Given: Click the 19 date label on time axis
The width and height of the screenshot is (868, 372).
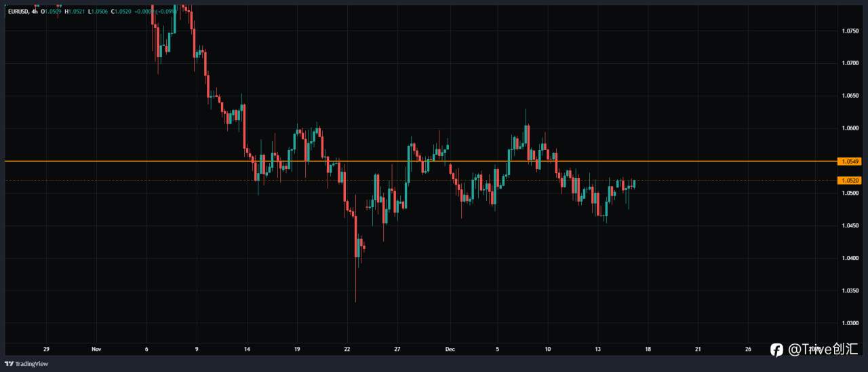Looking at the screenshot, I should [297, 349].
